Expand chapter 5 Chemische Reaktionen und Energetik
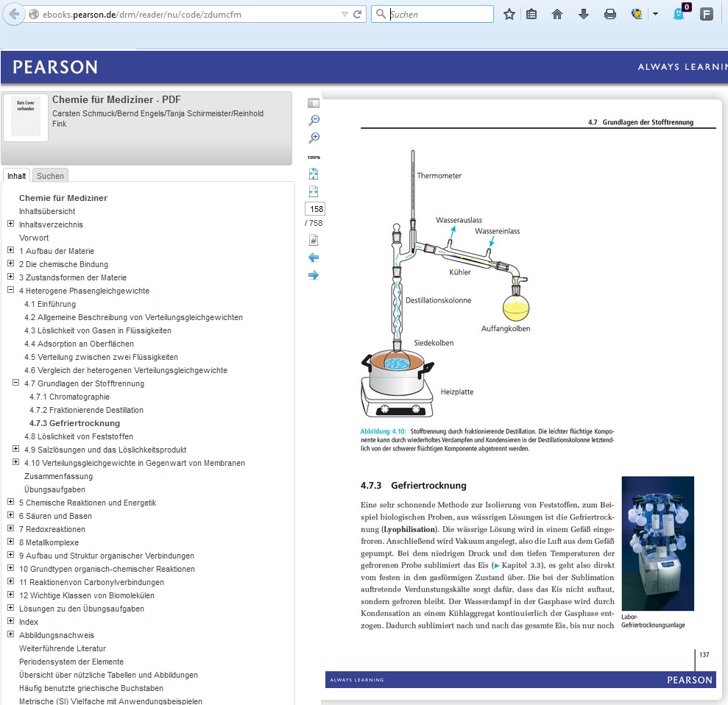This screenshot has height=705, width=728. tap(11, 503)
